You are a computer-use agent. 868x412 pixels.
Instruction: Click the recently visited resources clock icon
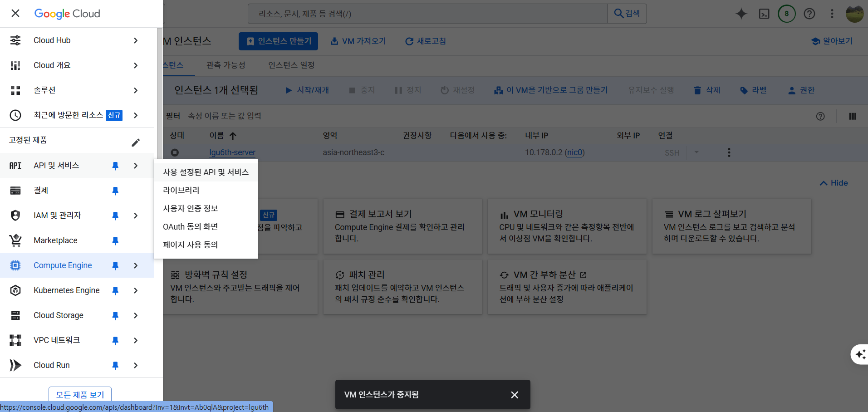pos(15,115)
